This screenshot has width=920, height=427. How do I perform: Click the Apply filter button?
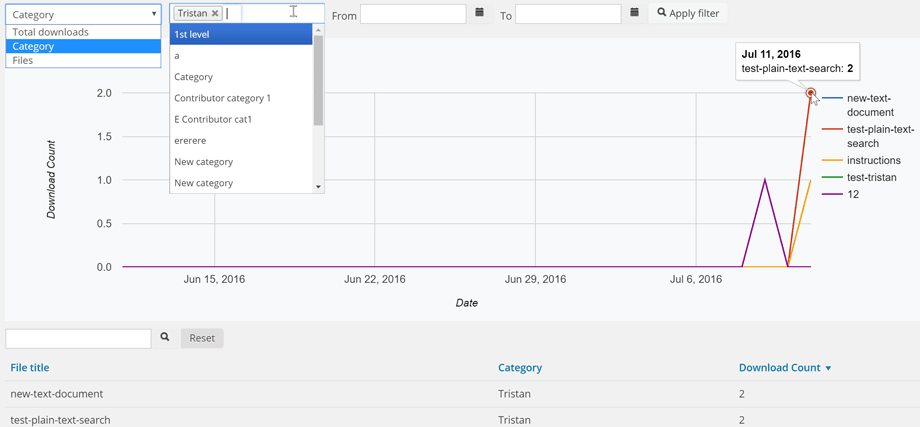(x=688, y=13)
